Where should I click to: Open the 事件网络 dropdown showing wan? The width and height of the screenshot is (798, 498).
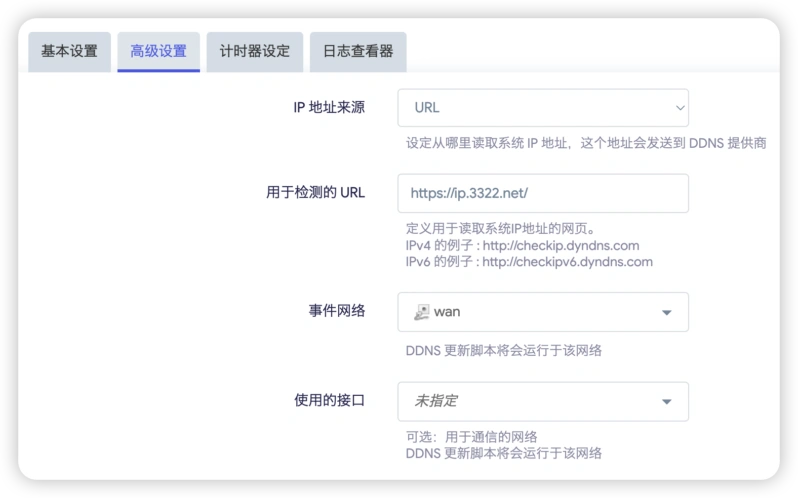pos(543,312)
